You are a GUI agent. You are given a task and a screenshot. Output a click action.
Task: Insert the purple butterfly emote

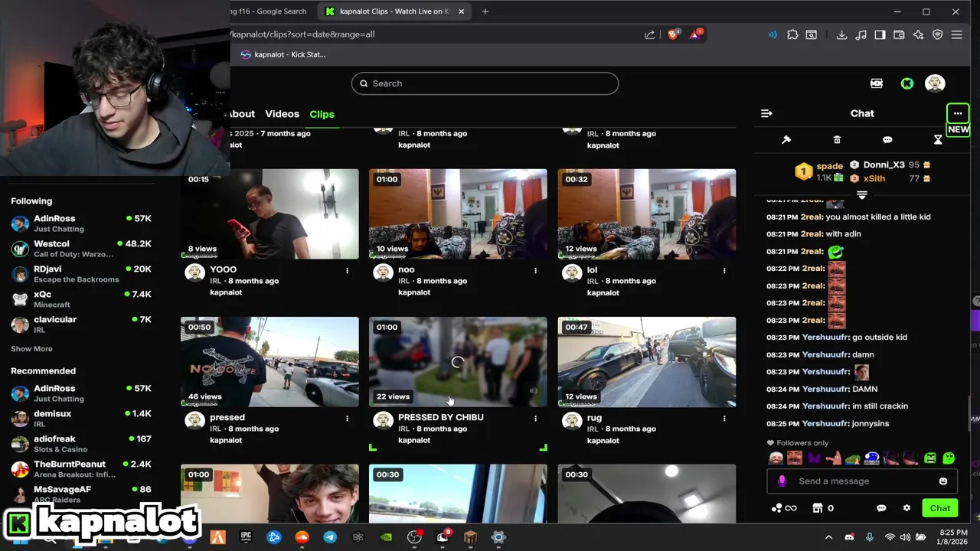[814, 458]
